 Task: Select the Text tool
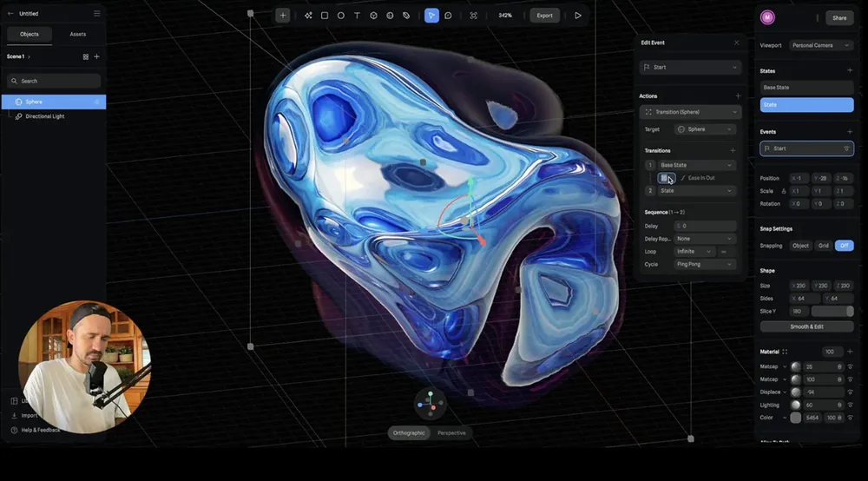pyautogui.click(x=357, y=16)
